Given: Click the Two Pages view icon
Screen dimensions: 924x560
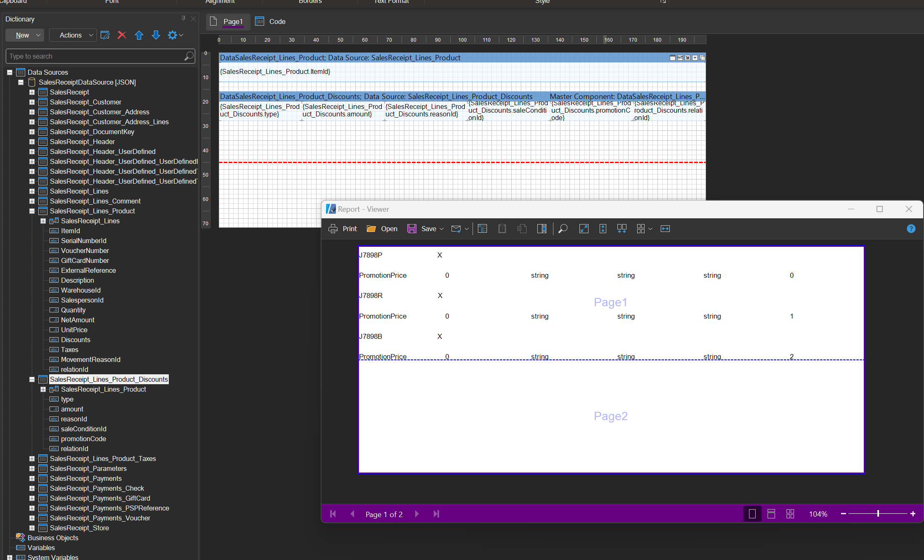Looking at the screenshot, I should [622, 229].
